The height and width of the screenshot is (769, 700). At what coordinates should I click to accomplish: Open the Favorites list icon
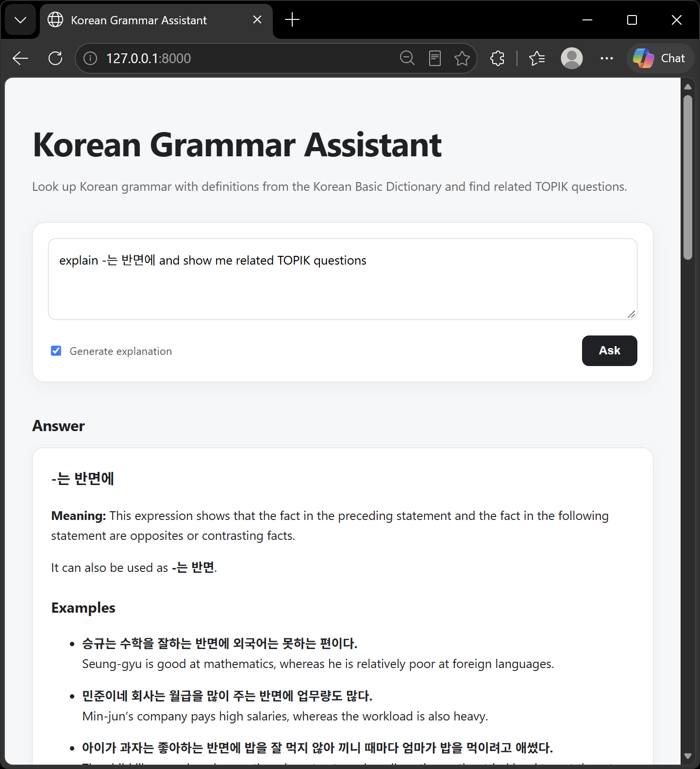537,58
